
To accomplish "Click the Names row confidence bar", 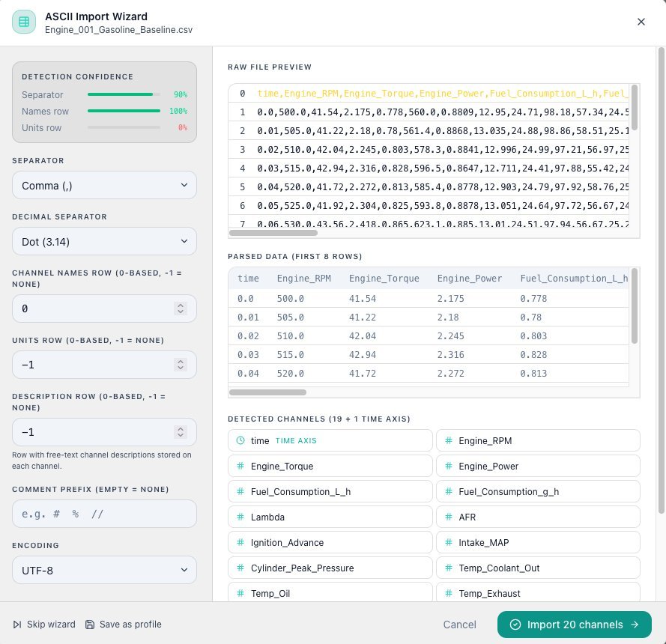I will pos(124,111).
